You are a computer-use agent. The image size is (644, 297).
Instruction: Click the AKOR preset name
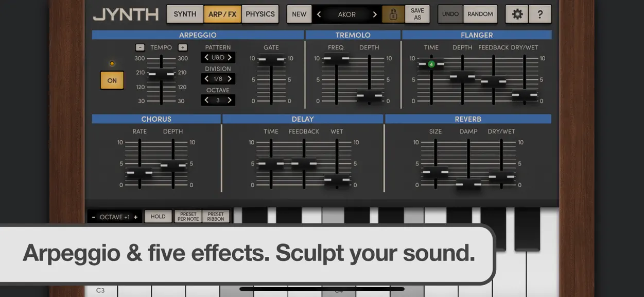(x=346, y=14)
